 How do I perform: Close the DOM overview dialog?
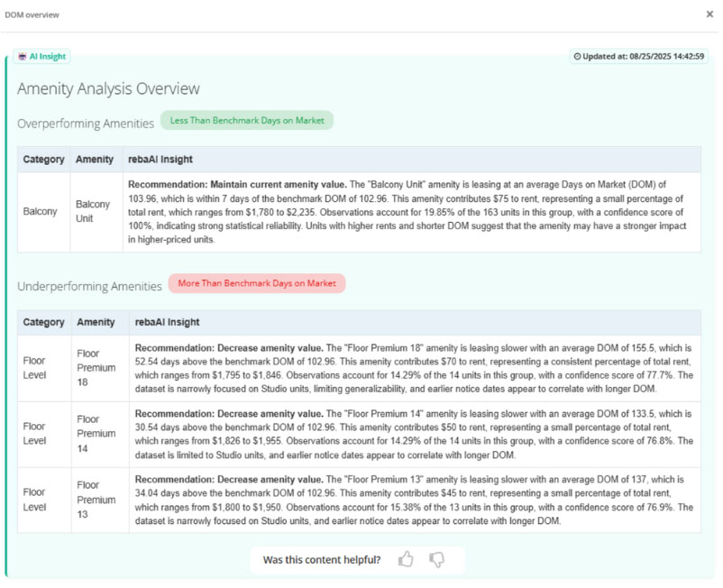[709, 14]
